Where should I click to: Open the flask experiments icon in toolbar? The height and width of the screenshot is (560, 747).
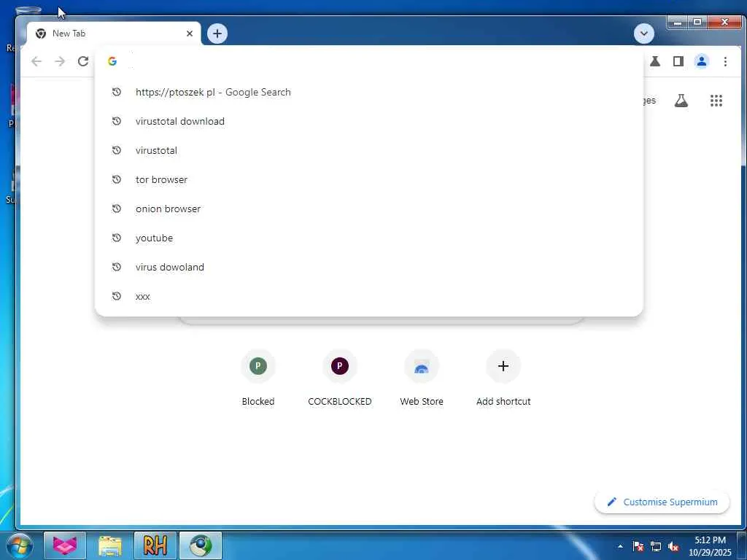point(655,61)
